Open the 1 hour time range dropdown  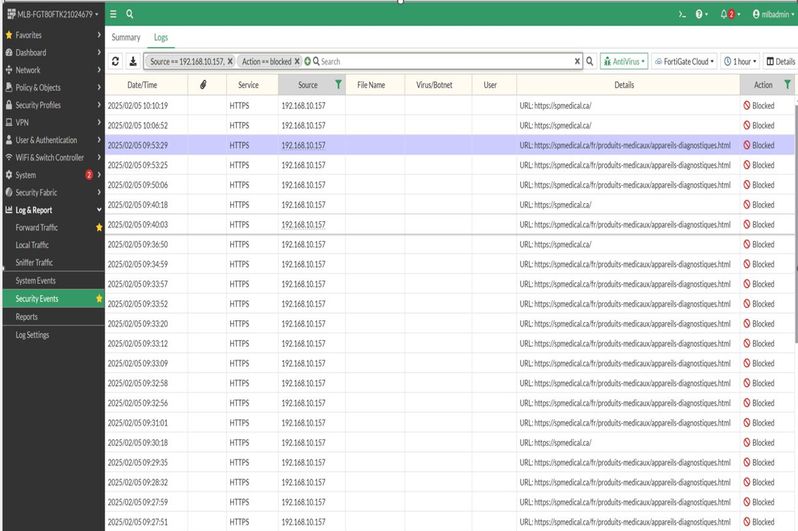click(741, 61)
